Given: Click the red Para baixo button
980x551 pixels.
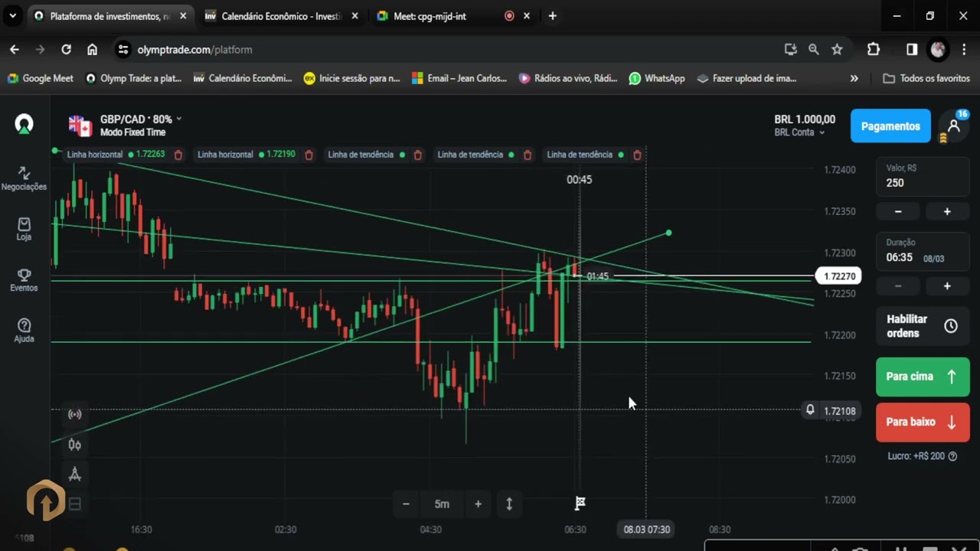Looking at the screenshot, I should 923,422.
